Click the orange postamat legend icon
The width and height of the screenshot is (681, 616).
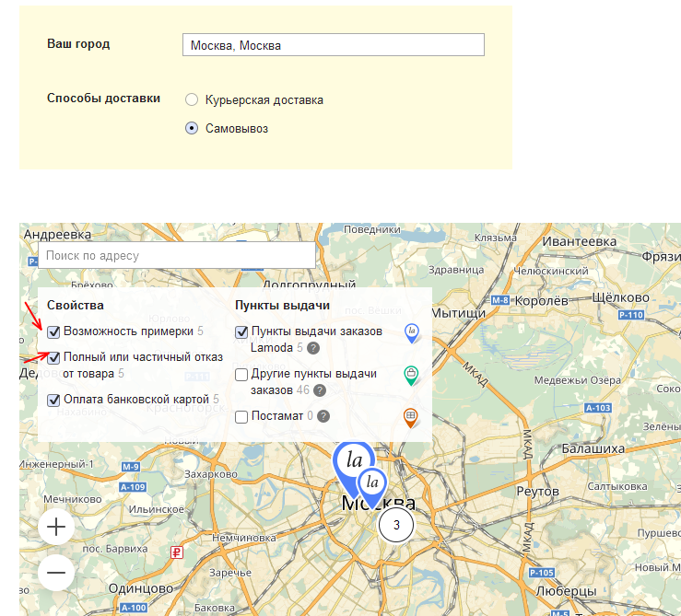(410, 418)
